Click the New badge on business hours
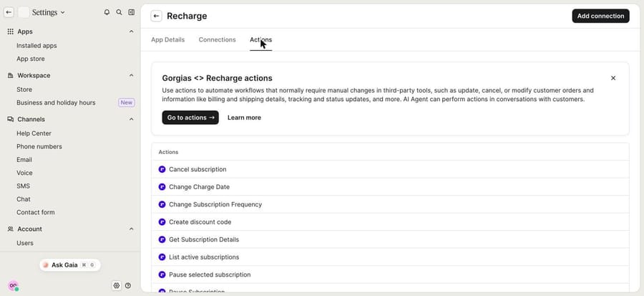 coord(127,102)
